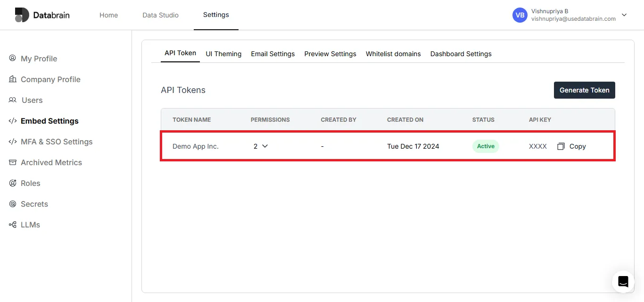Click the Generate Token button
This screenshot has height=302, width=644.
(585, 90)
